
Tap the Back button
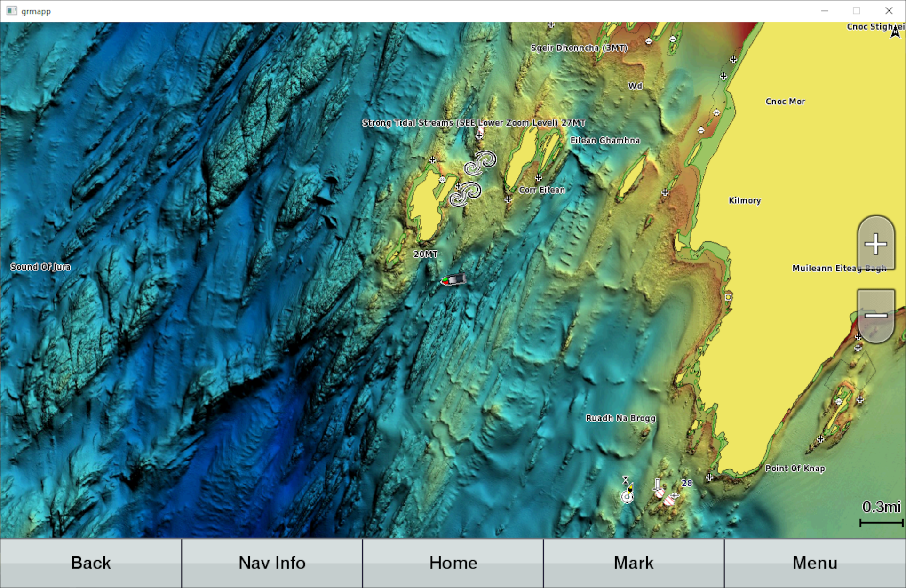coord(90,563)
